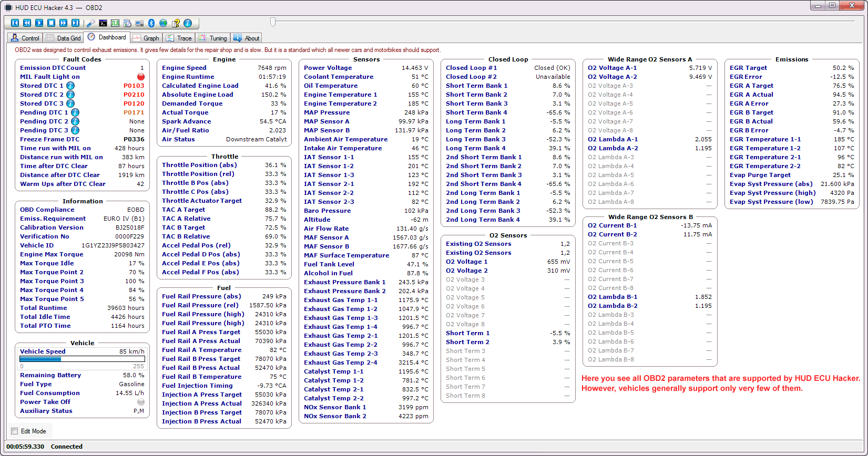Show info for Stored DTC 2
The width and height of the screenshot is (868, 456).
click(x=70, y=95)
